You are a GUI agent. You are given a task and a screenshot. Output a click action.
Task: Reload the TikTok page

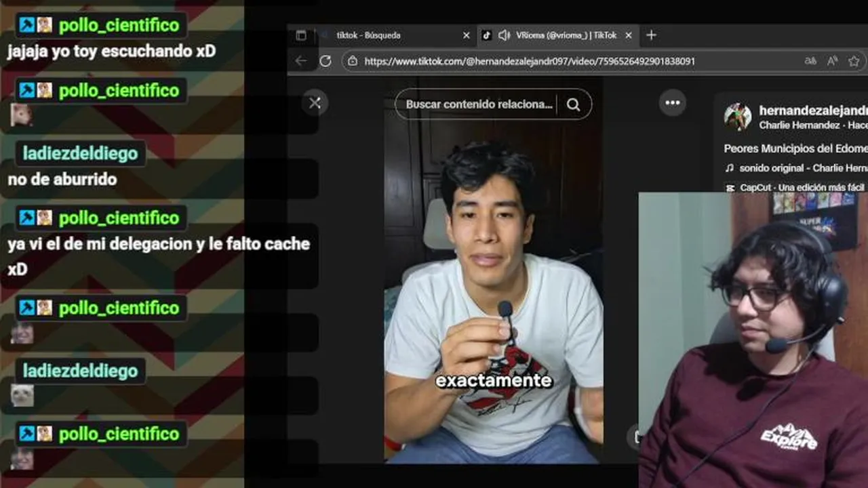325,61
